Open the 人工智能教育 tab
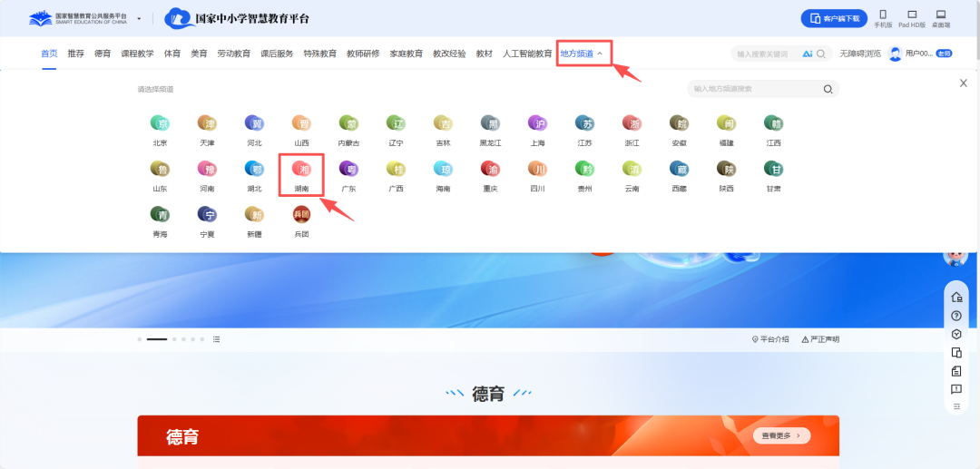Viewport: 980px width, 469px height. [527, 54]
